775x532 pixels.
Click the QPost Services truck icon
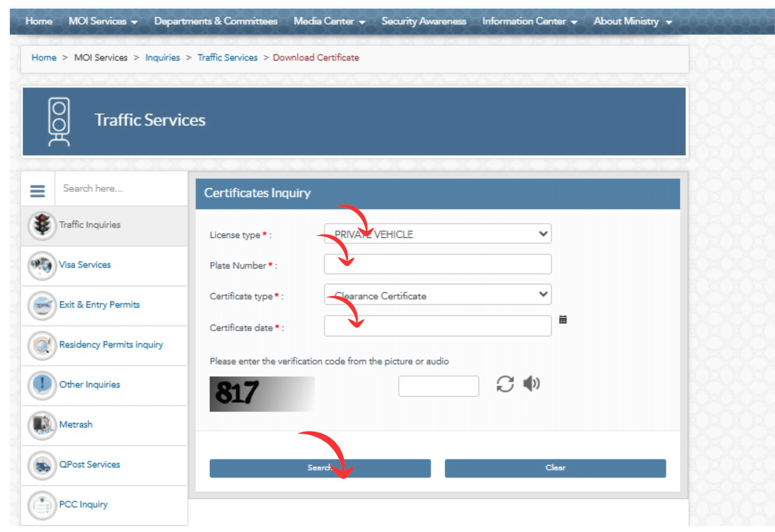click(x=42, y=465)
